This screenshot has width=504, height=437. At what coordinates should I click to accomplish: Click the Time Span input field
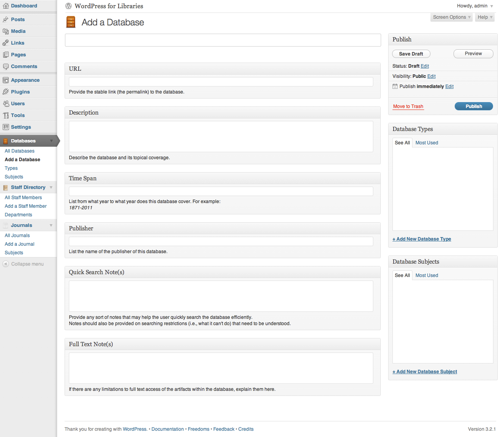click(221, 191)
